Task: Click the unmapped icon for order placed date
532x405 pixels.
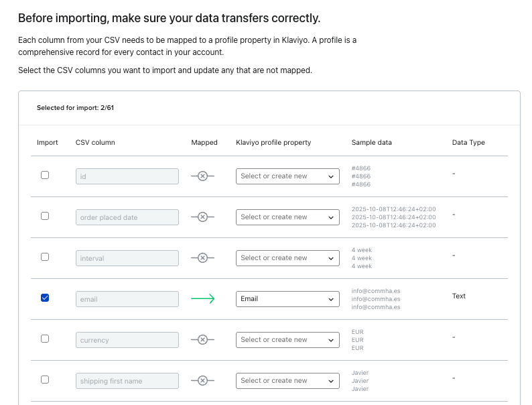Action: [x=202, y=217]
